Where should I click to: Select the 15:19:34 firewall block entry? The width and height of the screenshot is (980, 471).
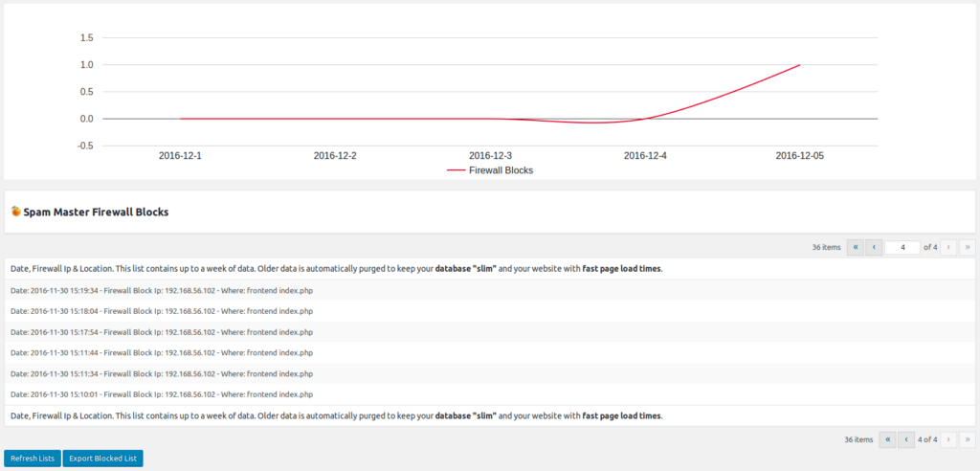pos(161,290)
